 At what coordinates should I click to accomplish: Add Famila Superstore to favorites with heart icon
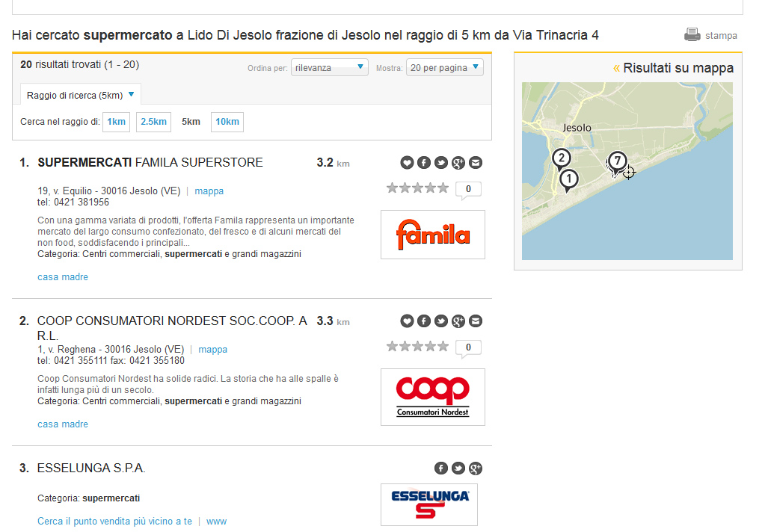pos(407,162)
